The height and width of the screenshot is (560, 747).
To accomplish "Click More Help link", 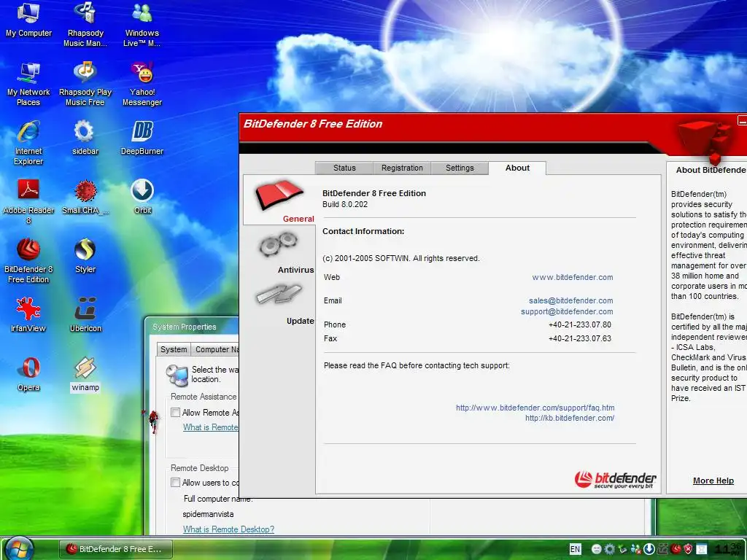I will pyautogui.click(x=713, y=481).
